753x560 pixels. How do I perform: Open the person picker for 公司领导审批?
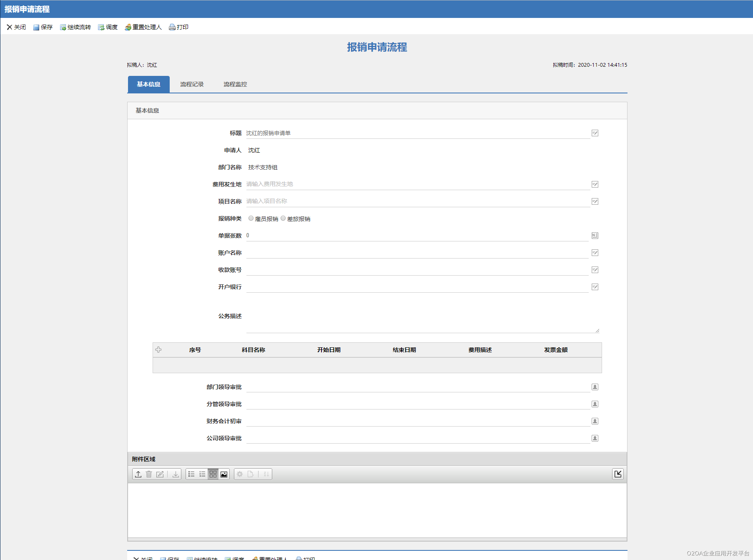(x=595, y=438)
